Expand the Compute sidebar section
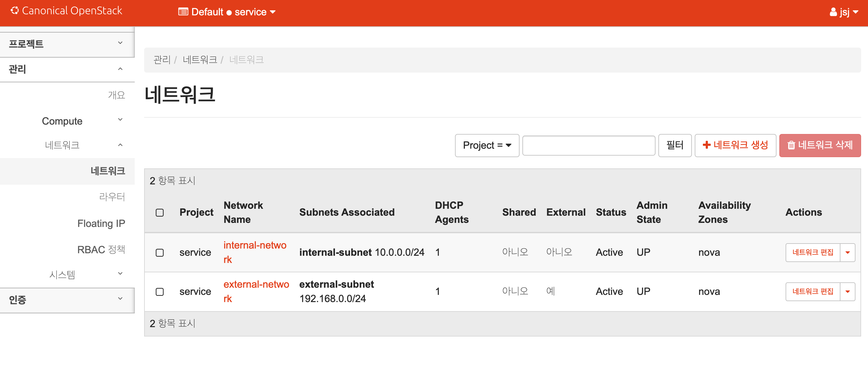868x370 pixels. (x=120, y=121)
